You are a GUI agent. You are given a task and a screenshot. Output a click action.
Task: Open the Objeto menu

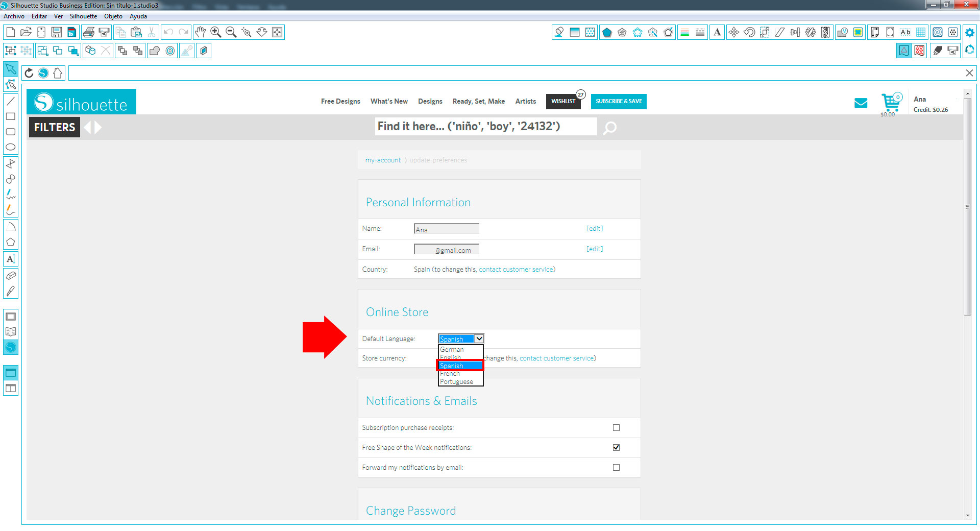[x=113, y=16]
